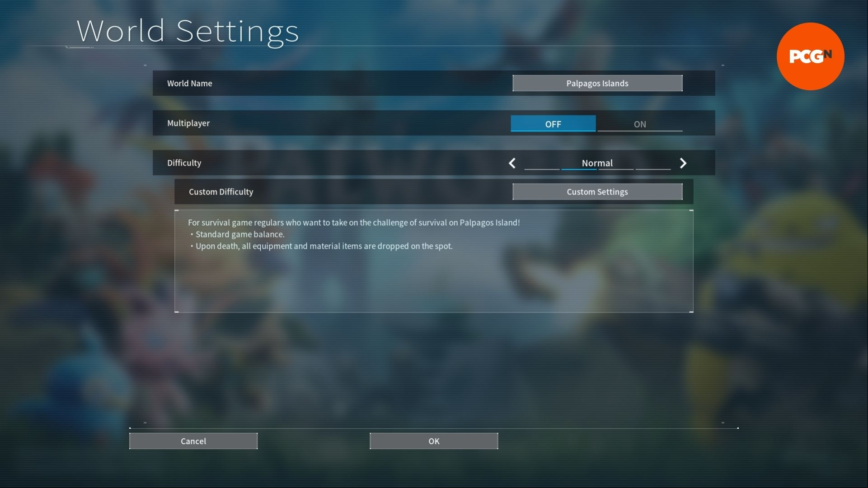Click the 'For survival game regulars' description line
The width and height of the screenshot is (868, 488).
[x=354, y=223]
